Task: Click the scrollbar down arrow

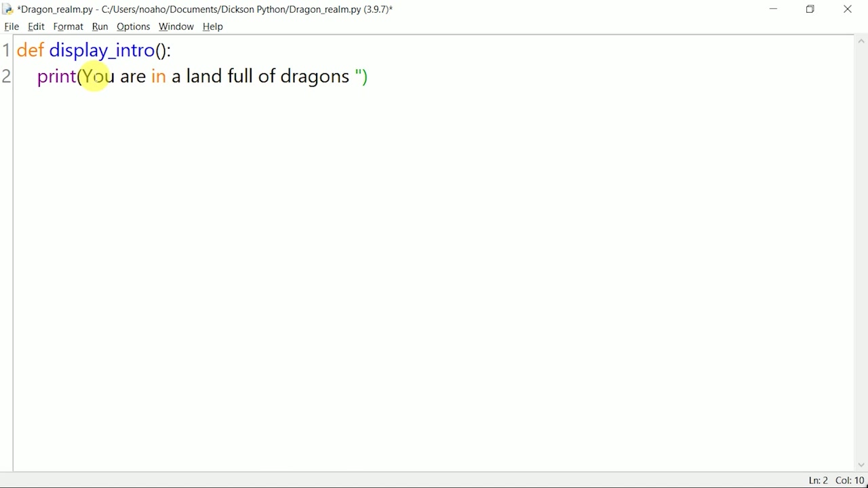Action: coord(861,465)
